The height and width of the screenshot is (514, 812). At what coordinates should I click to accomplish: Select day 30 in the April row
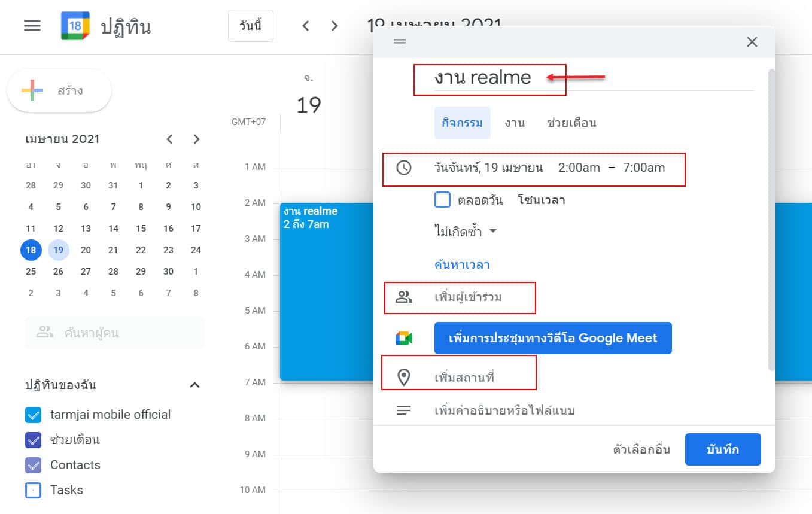[x=168, y=272]
